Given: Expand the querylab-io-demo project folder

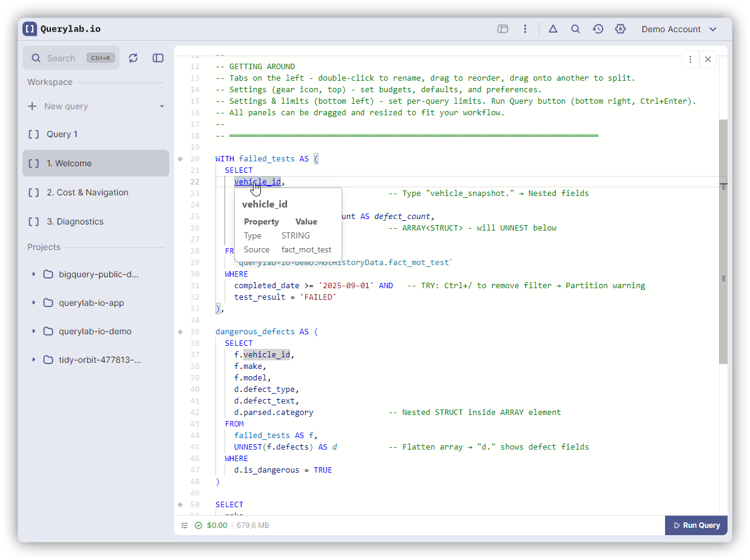Looking at the screenshot, I should click(34, 331).
